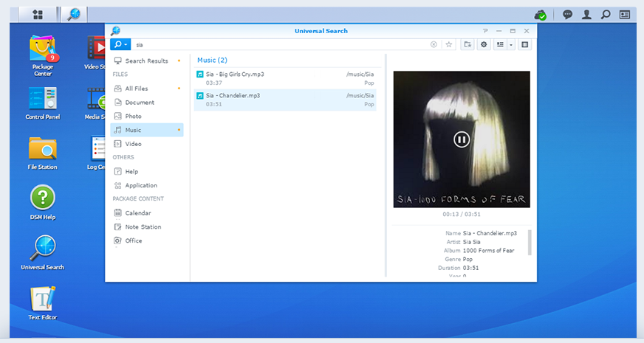Open the Package Center desktop icon
644x343 pixels.
(x=43, y=56)
